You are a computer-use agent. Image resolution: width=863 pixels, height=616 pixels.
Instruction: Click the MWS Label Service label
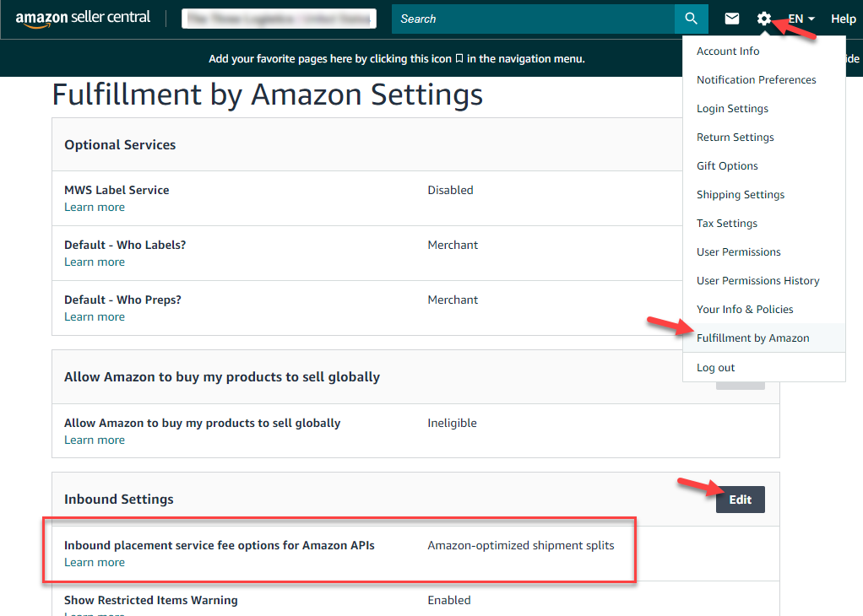[117, 190]
